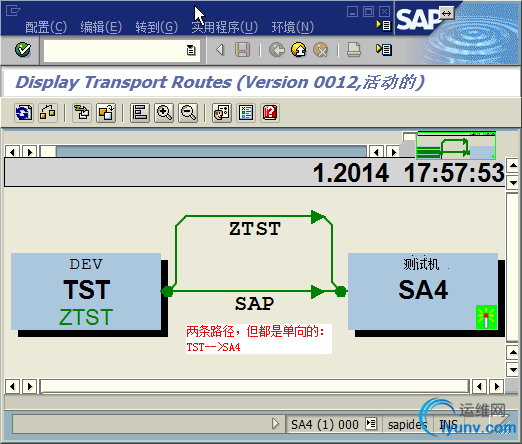The width and height of the screenshot is (522, 444).
Task: Click the legend list icon
Action: pyautogui.click(x=246, y=113)
